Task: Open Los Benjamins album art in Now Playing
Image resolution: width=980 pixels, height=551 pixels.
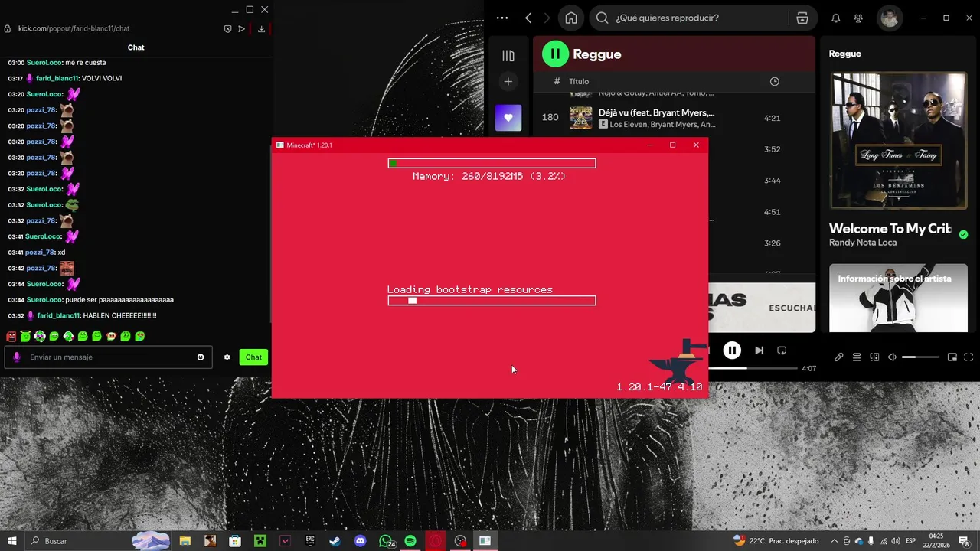Action: [x=898, y=141]
